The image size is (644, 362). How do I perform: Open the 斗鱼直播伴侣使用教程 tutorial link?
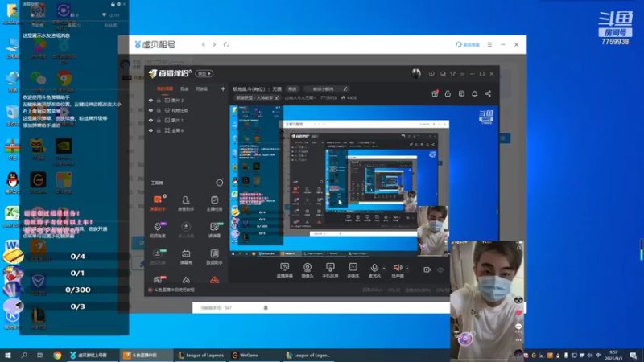[171, 290]
